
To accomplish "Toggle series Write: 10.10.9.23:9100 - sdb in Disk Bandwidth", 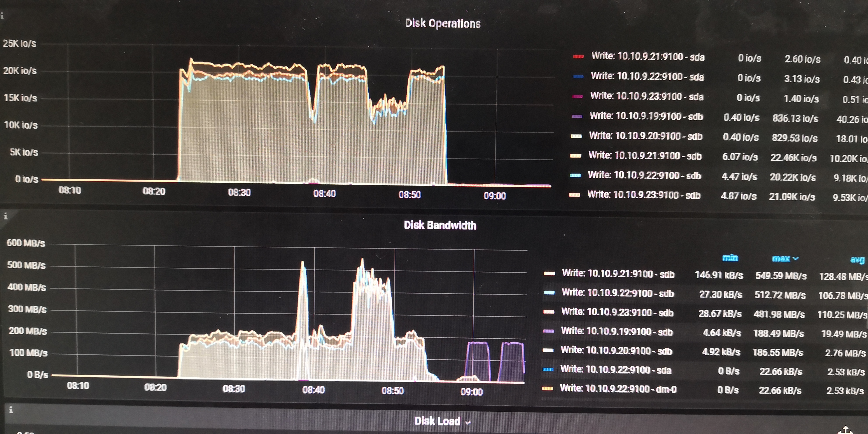I will click(x=617, y=312).
